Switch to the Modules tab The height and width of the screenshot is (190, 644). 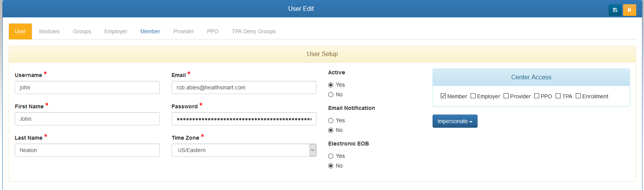pos(49,31)
